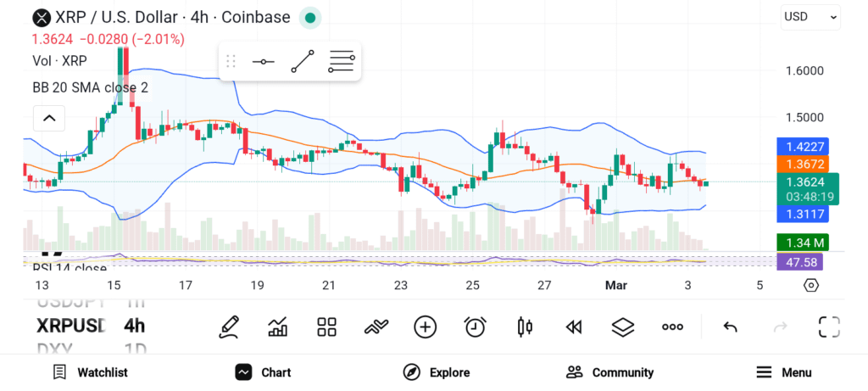Click the undo arrow button
Image resolution: width=868 pixels, height=391 pixels.
[x=730, y=327]
